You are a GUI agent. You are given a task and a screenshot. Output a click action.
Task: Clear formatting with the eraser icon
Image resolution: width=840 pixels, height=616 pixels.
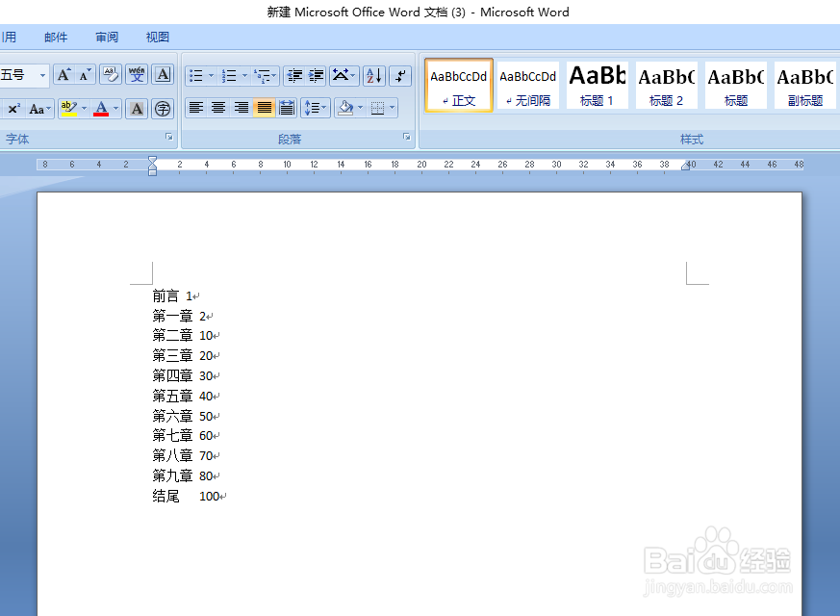(111, 75)
